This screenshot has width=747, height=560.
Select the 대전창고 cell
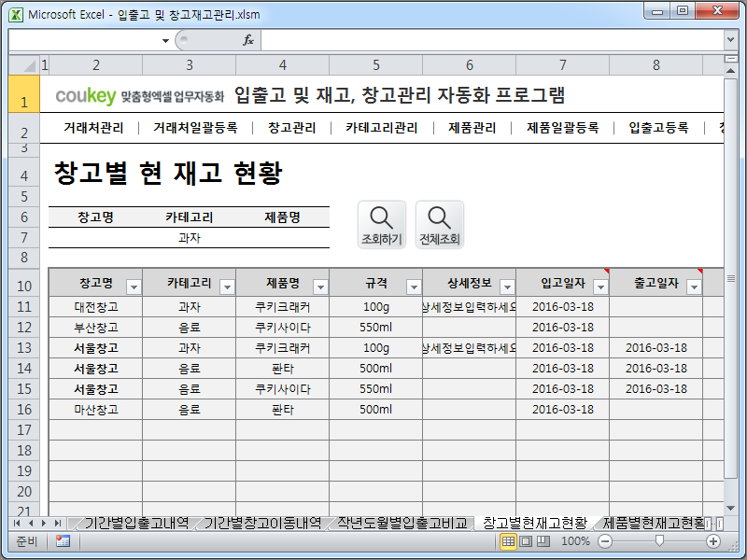pyautogui.click(x=96, y=307)
